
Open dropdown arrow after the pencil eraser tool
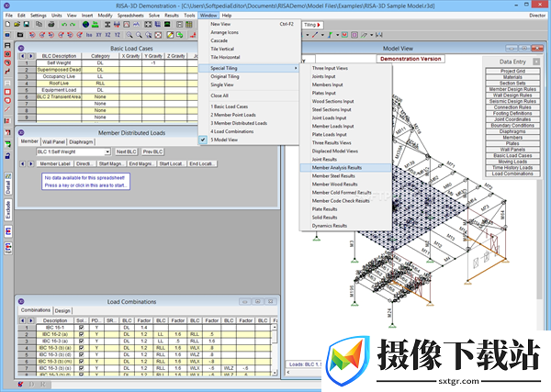(x=371, y=35)
